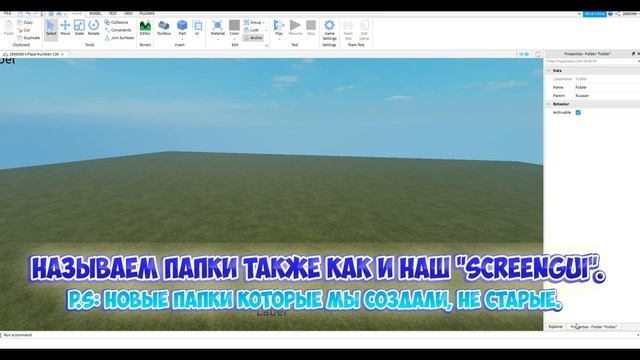640x360 pixels.
Task: Click the Duplicate command
Action: [x=29, y=38]
